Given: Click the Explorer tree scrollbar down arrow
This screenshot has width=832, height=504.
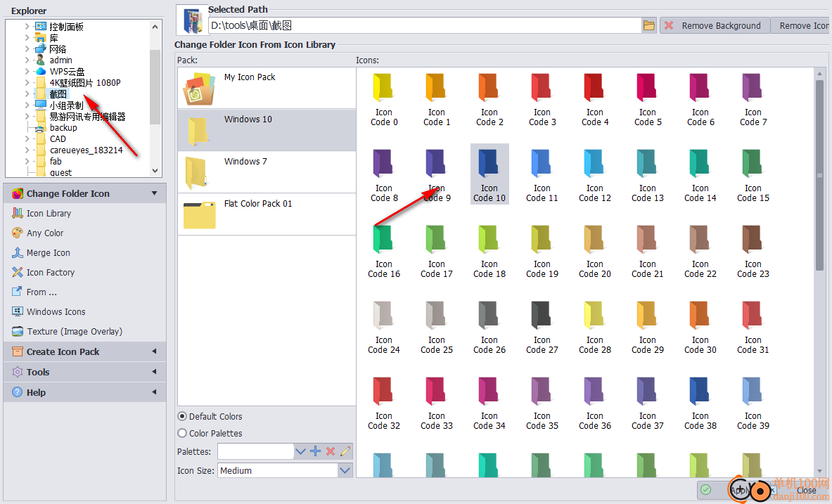Looking at the screenshot, I should [155, 171].
